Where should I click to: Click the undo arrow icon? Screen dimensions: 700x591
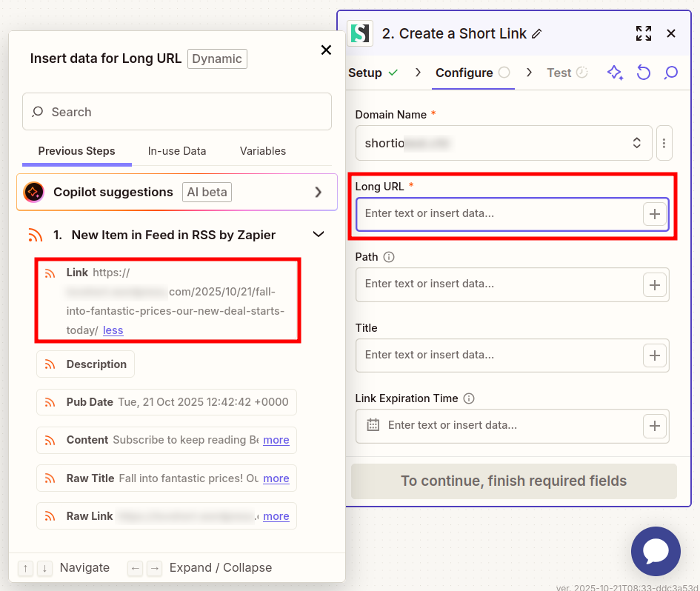pos(643,73)
